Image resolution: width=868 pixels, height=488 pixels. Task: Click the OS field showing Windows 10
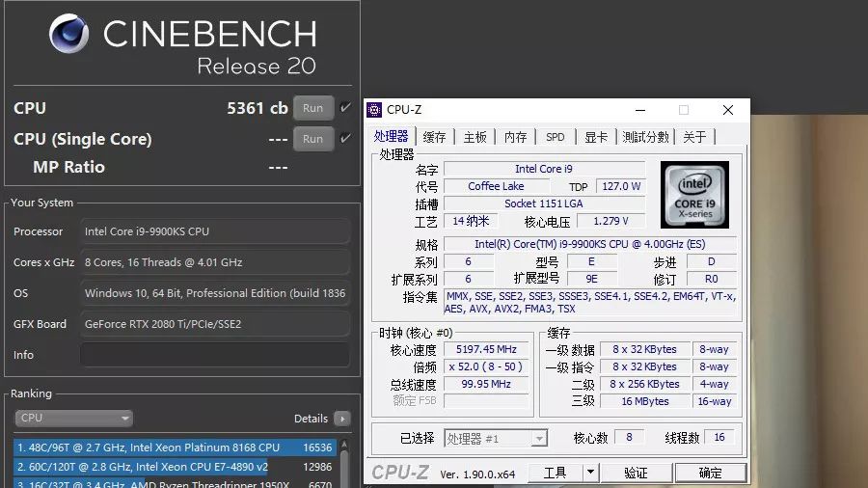point(215,293)
